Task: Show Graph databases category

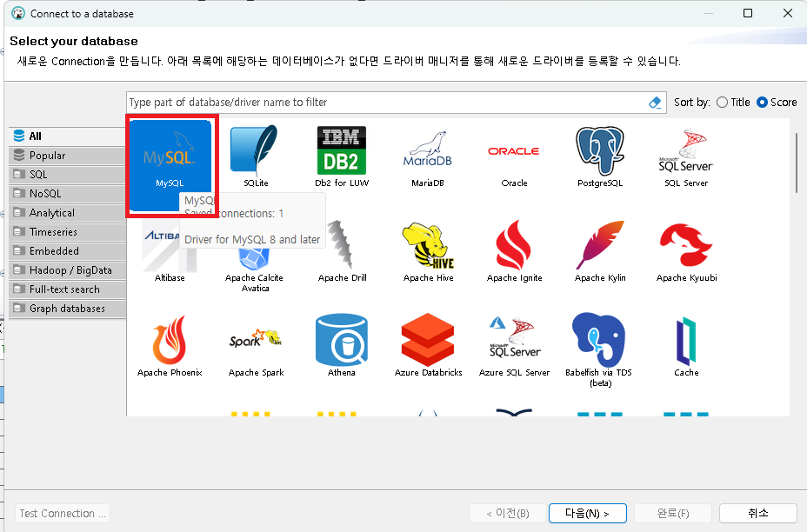Action: coord(68,309)
